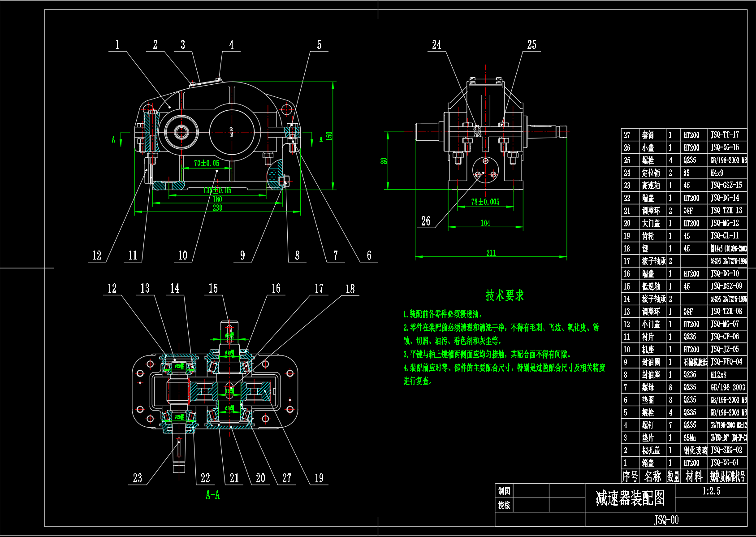This screenshot has height=537, width=756.
Task: Click the 技术要求 heading text
Action: click(x=505, y=295)
